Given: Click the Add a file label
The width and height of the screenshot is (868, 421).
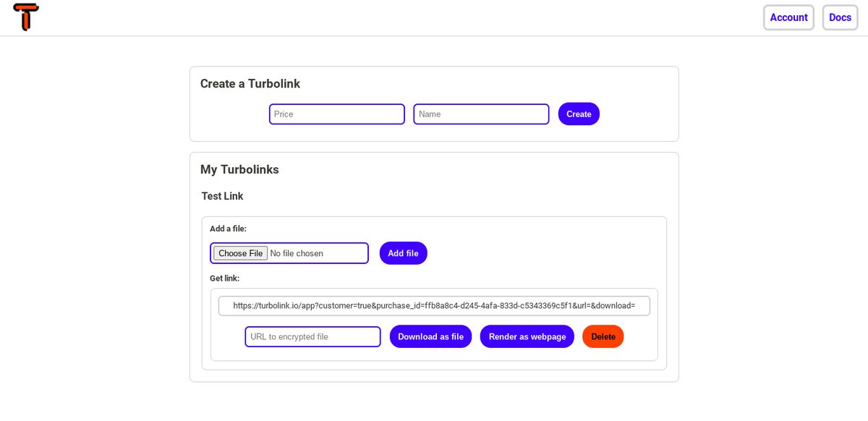Looking at the screenshot, I should click(x=227, y=229).
